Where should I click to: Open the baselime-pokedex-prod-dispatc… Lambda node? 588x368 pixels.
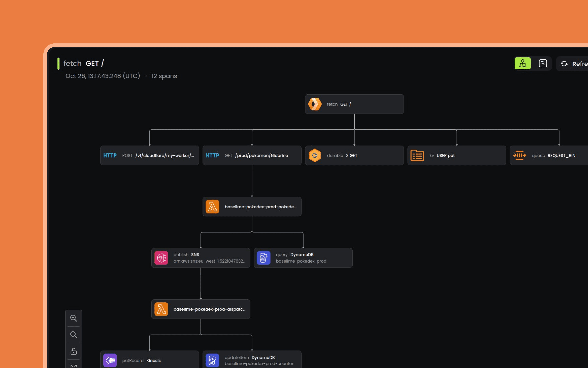[201, 309]
